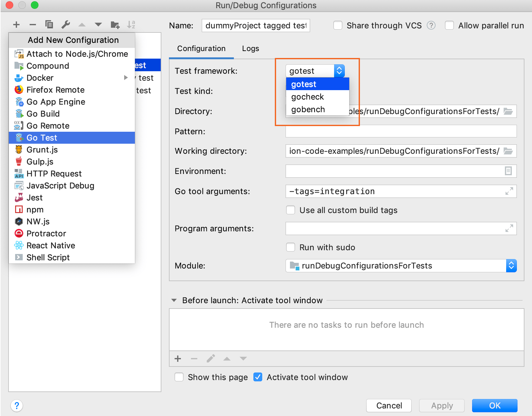Select gotest from the framework list
Viewport: 532px width, 416px height.
click(318, 84)
